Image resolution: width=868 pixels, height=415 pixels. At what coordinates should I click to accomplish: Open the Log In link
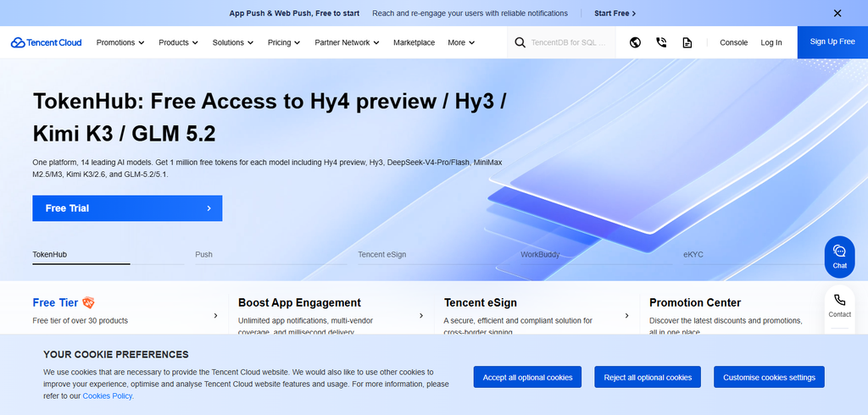pyautogui.click(x=771, y=42)
